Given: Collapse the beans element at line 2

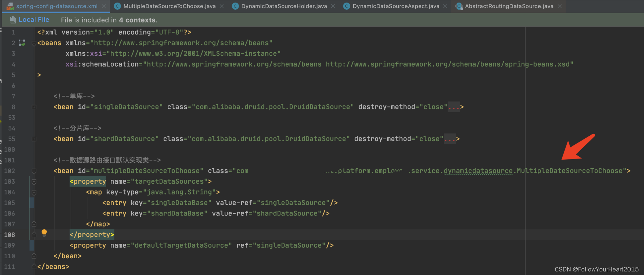Looking at the screenshot, I should [x=34, y=43].
